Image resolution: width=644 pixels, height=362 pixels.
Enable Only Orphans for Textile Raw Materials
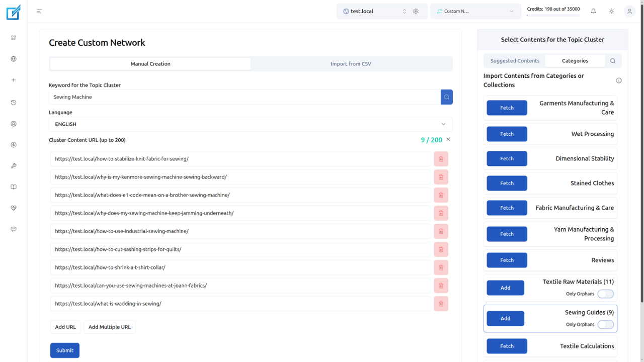[606, 294]
